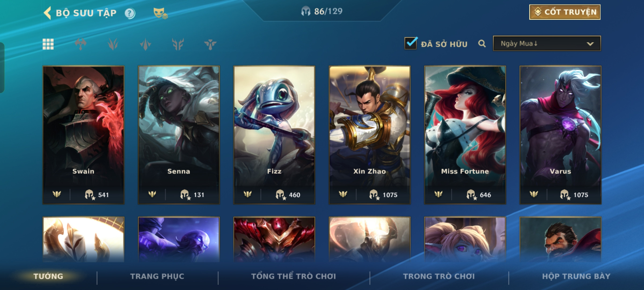Open the help question mark icon
This screenshot has width=644, height=290.
[x=130, y=13]
